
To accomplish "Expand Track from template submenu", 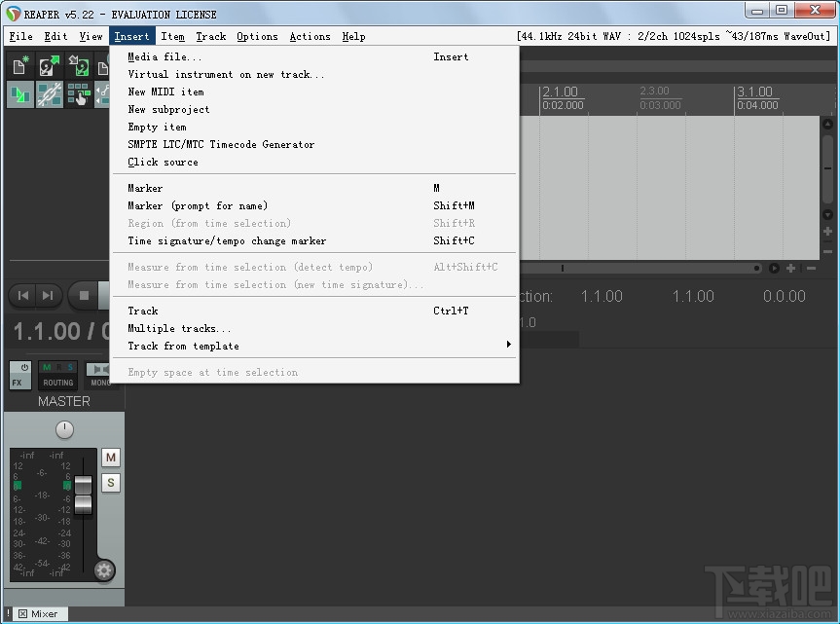I will 314,346.
